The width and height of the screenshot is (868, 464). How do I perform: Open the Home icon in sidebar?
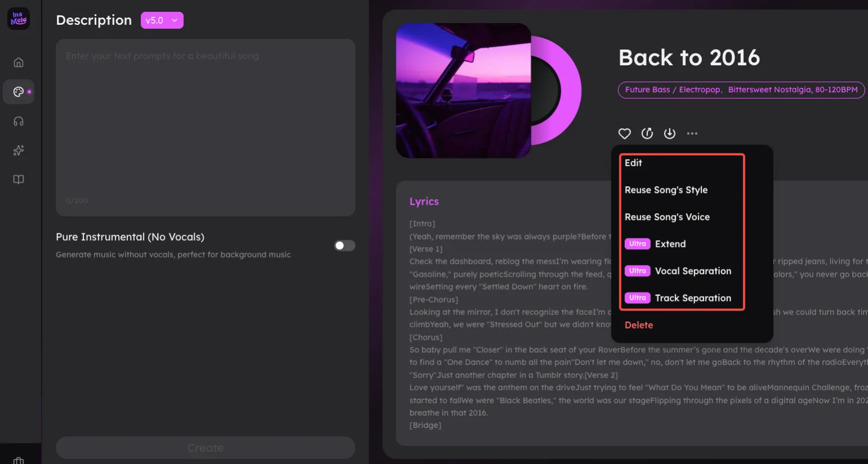[x=19, y=62]
